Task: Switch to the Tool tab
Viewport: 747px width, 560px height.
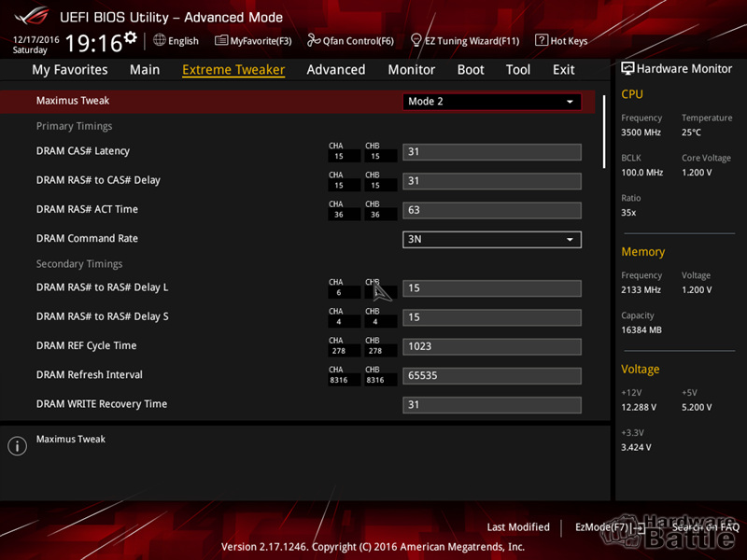Action: tap(518, 69)
